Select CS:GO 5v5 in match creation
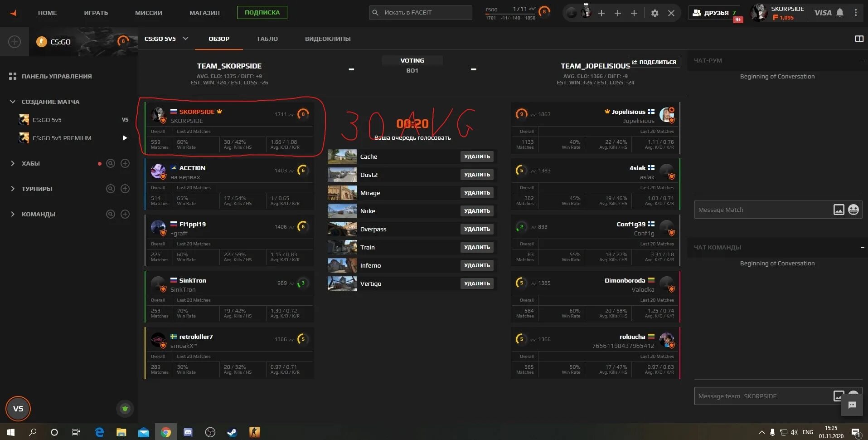This screenshot has height=440, width=868. click(47, 120)
